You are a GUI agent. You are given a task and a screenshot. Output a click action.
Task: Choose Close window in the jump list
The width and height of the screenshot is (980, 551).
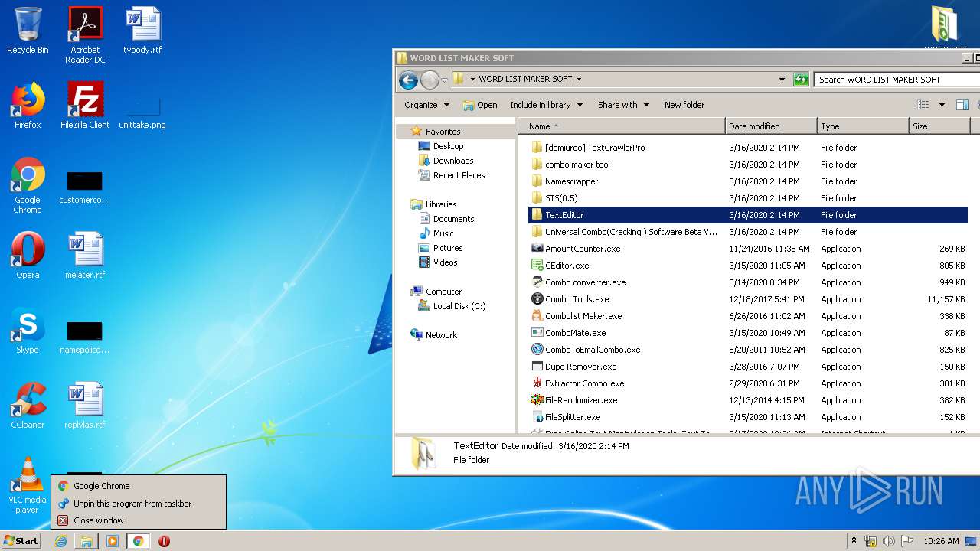point(139,520)
